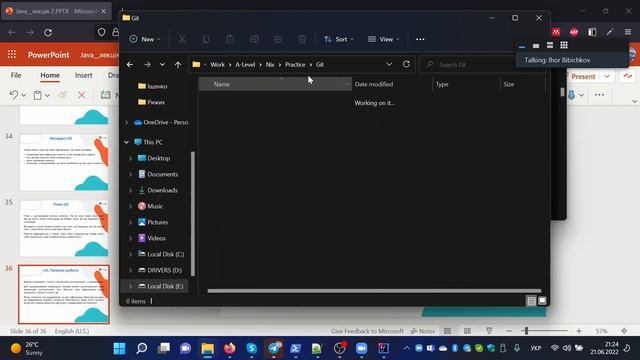640x360 pixels.
Task: Expand the OneDrive - Personal tree node
Action: (127, 122)
